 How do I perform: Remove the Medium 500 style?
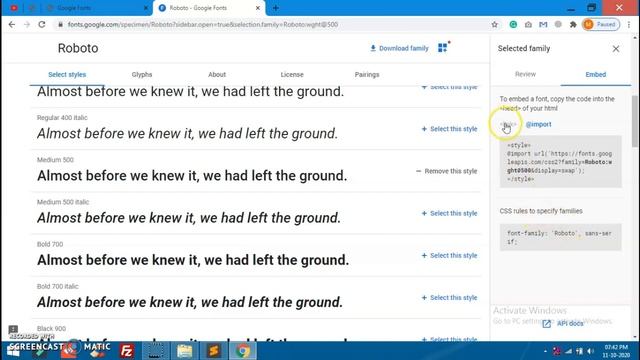[446, 171]
